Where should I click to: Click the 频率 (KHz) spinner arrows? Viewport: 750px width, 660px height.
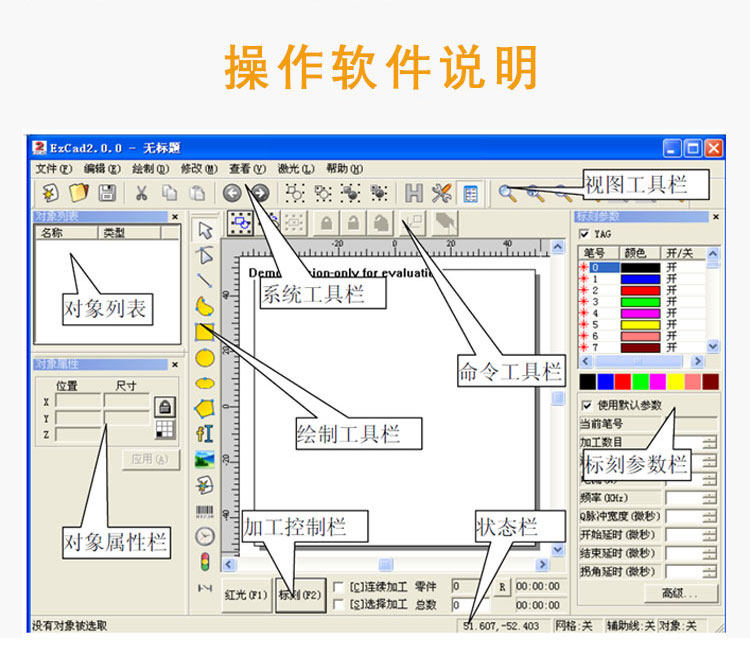tap(710, 498)
